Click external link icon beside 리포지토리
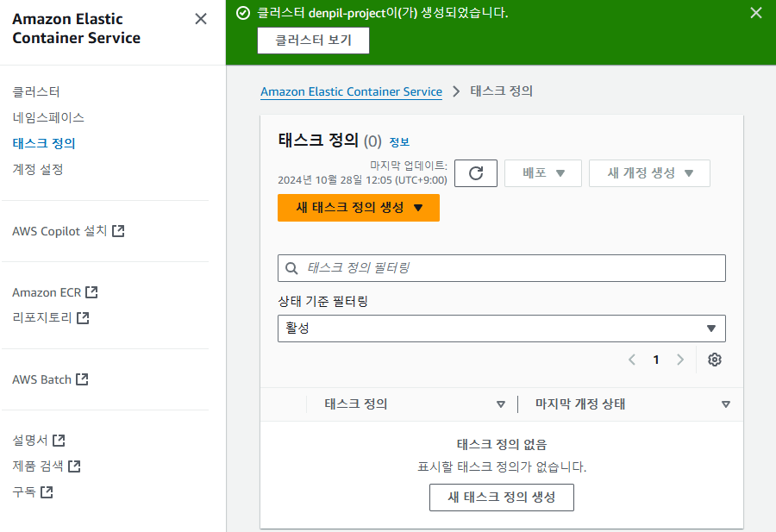The image size is (776, 532). (83, 317)
